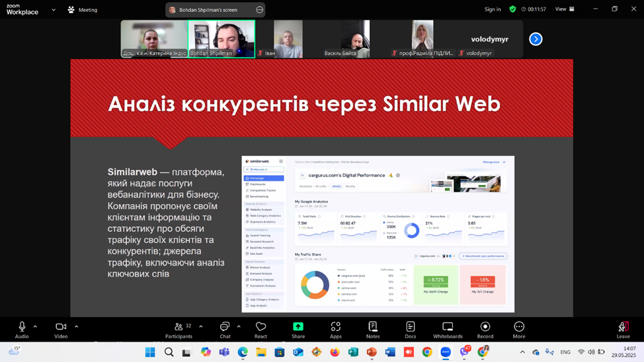This screenshot has height=362, width=644.
Task: Open the Meeting tab
Action: pos(83,10)
